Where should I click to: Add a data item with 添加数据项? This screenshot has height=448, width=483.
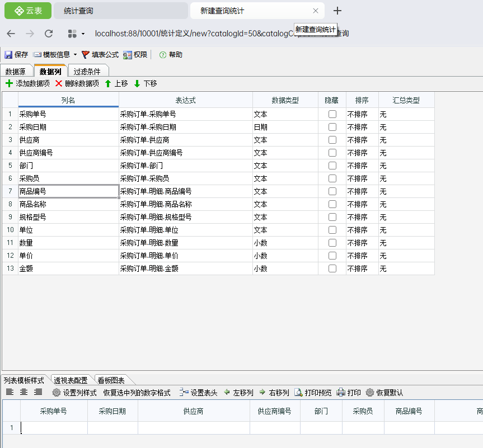click(27, 83)
